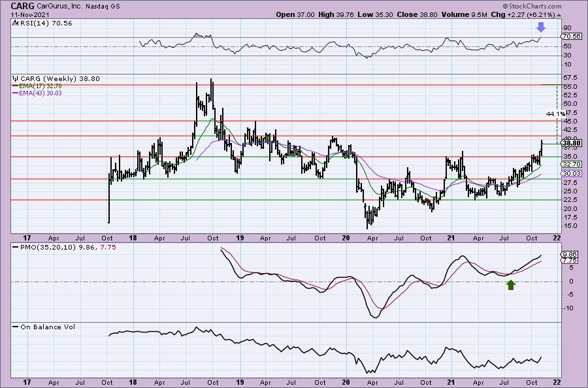Click the boxed 7.75 PMO signal tag
The image size is (588, 388).
(x=570, y=260)
